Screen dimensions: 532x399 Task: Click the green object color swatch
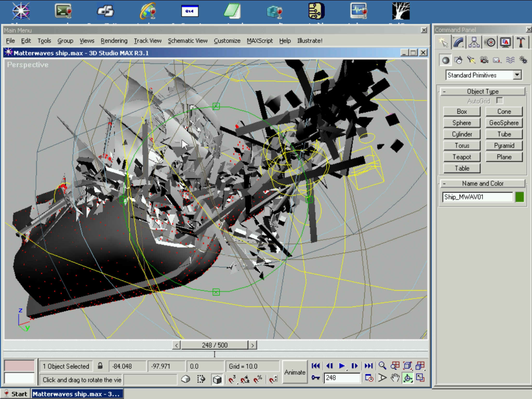click(520, 197)
